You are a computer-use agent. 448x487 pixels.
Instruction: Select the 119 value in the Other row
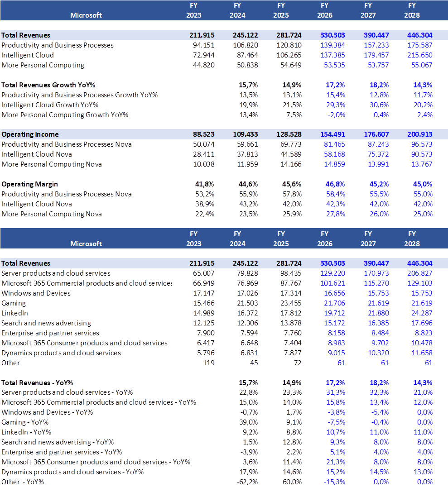[x=209, y=363]
